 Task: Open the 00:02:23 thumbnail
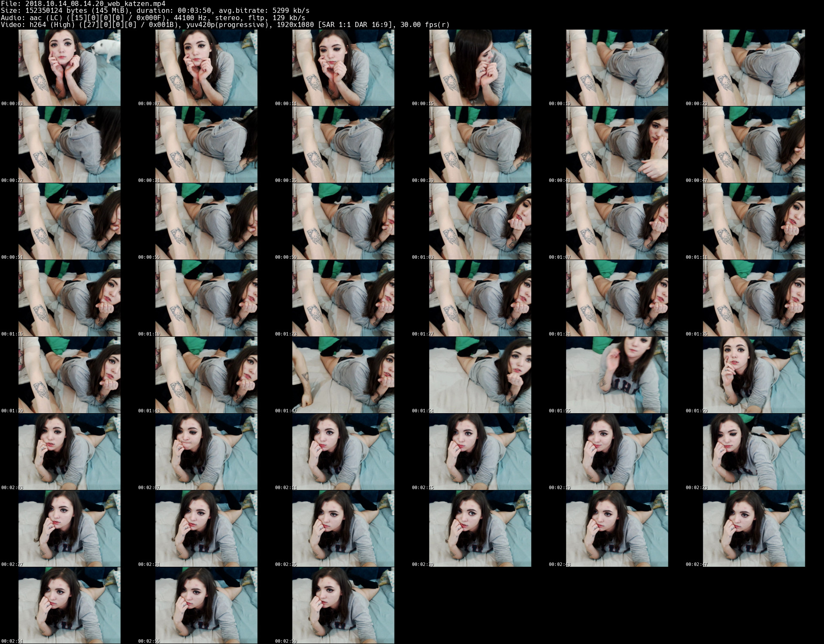tap(754, 452)
